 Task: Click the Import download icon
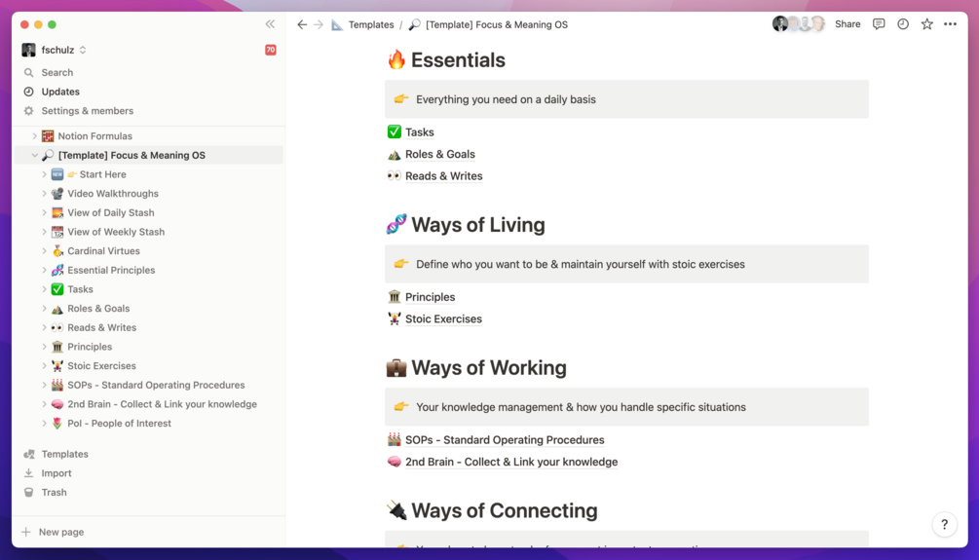28,473
